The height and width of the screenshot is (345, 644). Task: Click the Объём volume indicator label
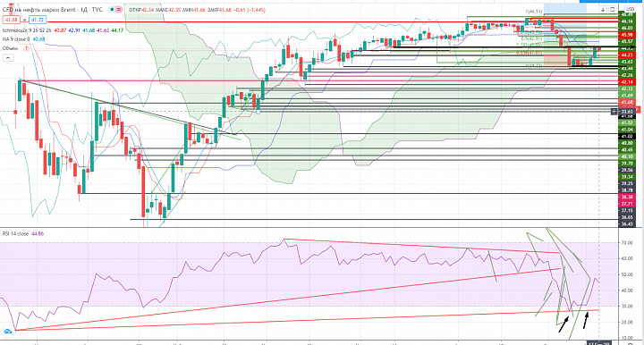pyautogui.click(x=10, y=48)
